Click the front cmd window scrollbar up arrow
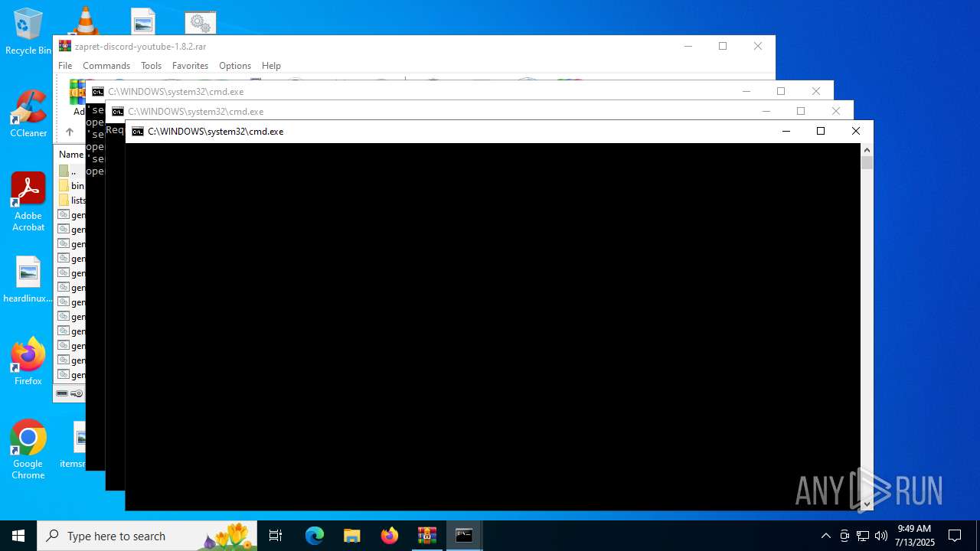 coord(867,149)
